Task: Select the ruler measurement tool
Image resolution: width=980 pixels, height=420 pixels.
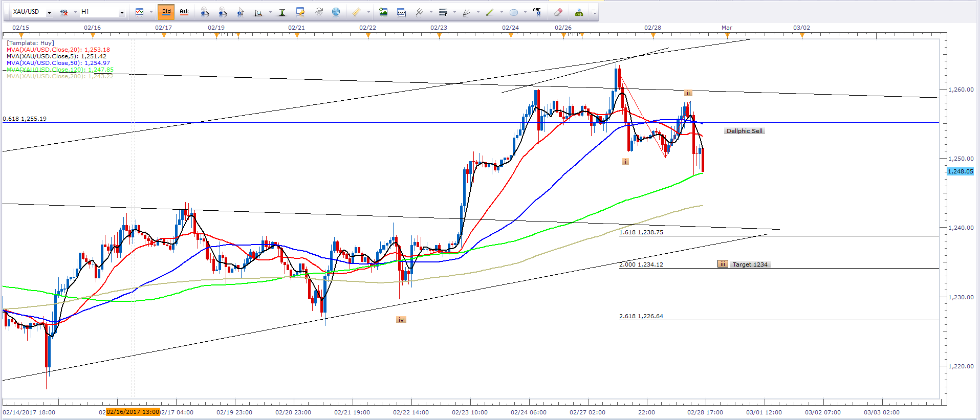Action: point(357,12)
